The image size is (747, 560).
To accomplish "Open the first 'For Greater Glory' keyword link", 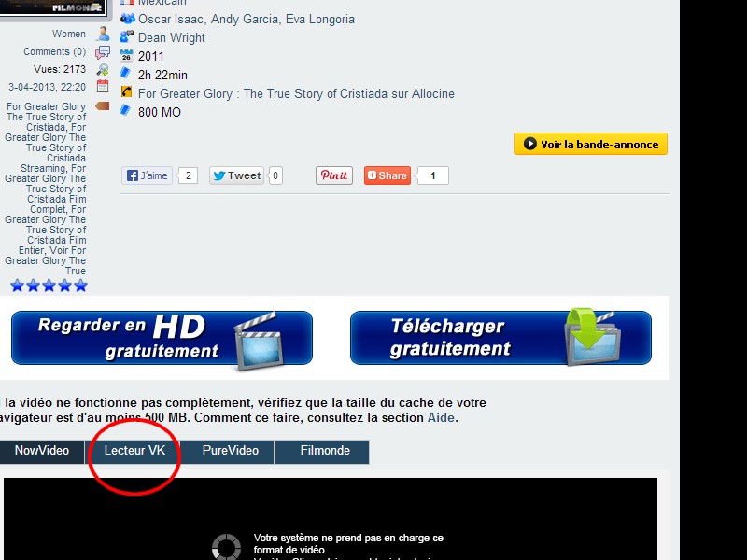I will (46, 106).
